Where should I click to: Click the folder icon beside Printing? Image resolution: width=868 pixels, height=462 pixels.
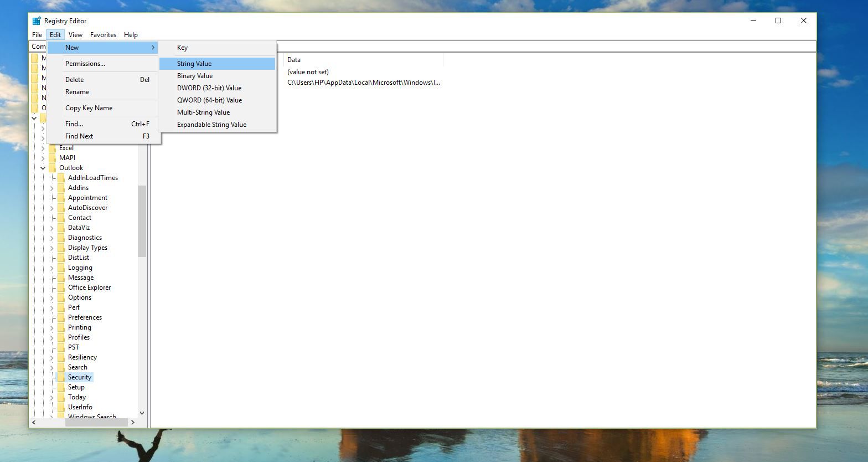(x=61, y=327)
